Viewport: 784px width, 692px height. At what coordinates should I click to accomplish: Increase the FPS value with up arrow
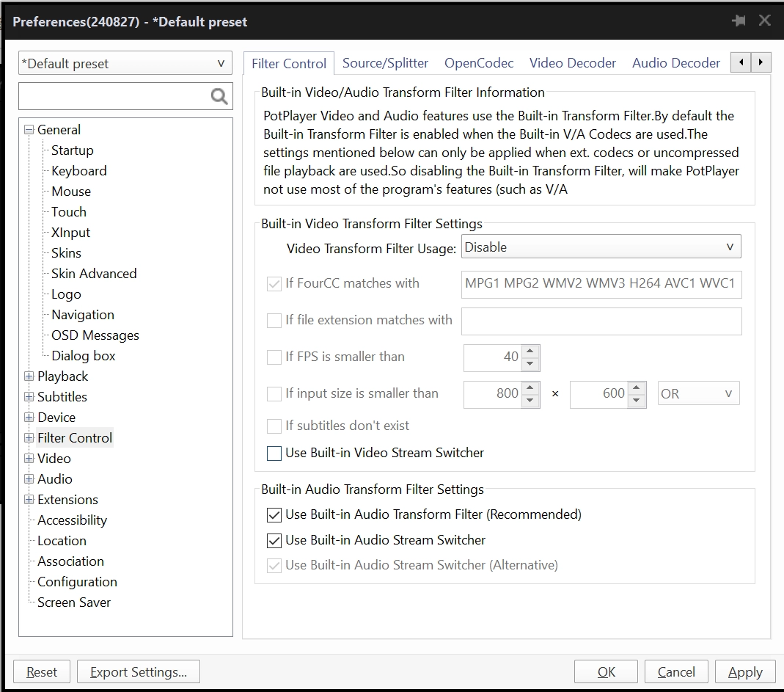click(530, 352)
